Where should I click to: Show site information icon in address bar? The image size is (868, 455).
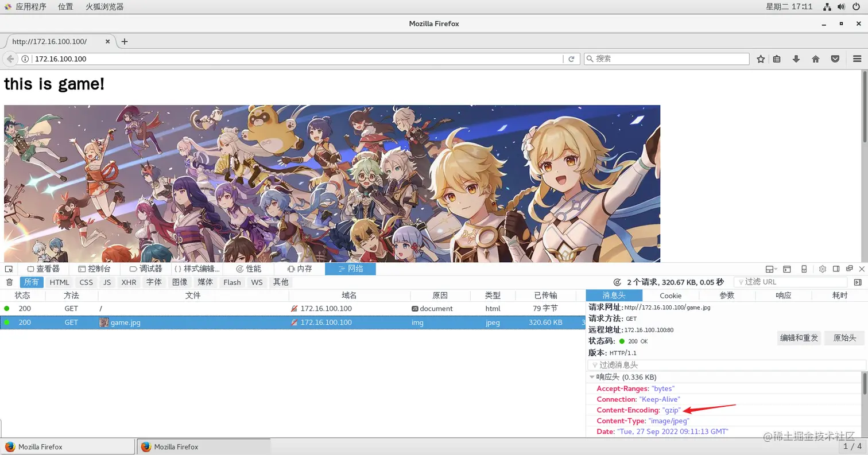[25, 59]
